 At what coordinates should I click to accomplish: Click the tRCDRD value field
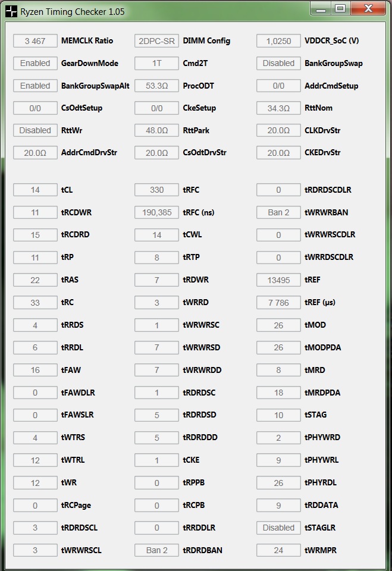[x=35, y=236]
